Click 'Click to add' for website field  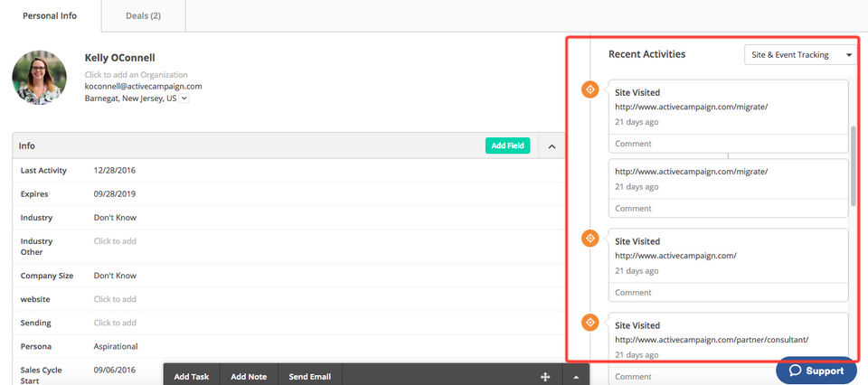click(x=115, y=299)
